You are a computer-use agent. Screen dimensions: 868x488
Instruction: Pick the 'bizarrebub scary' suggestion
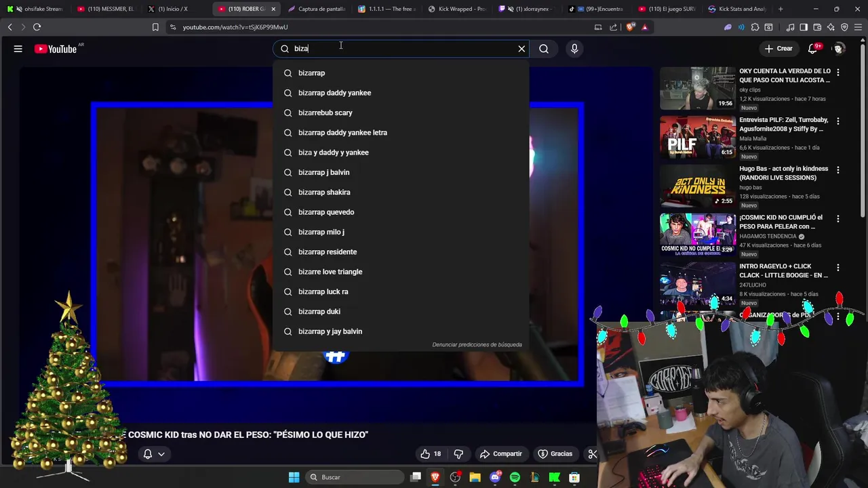click(400, 113)
